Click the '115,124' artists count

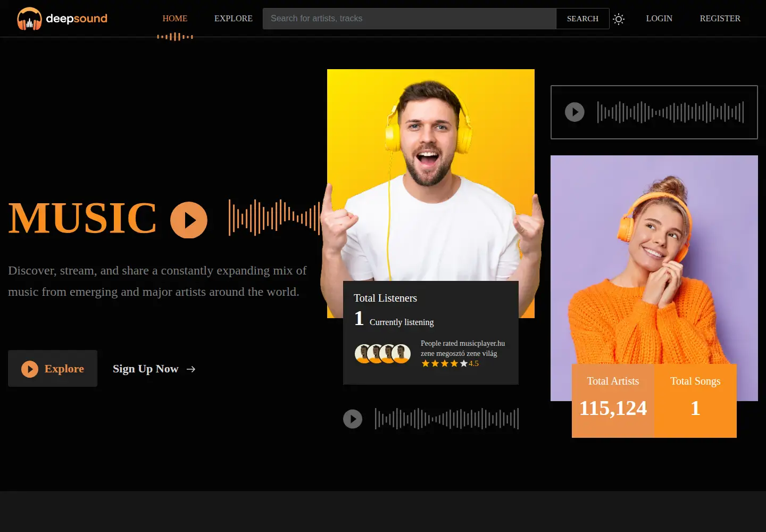point(613,408)
